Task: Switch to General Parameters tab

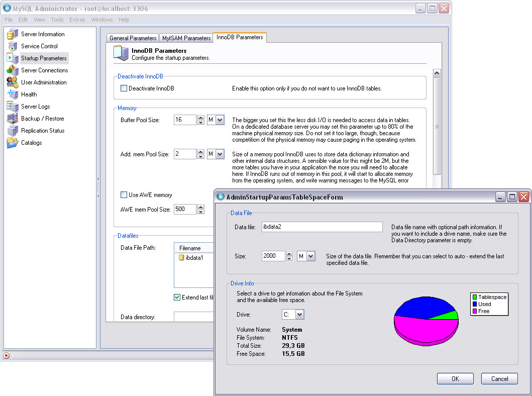Action: point(133,38)
